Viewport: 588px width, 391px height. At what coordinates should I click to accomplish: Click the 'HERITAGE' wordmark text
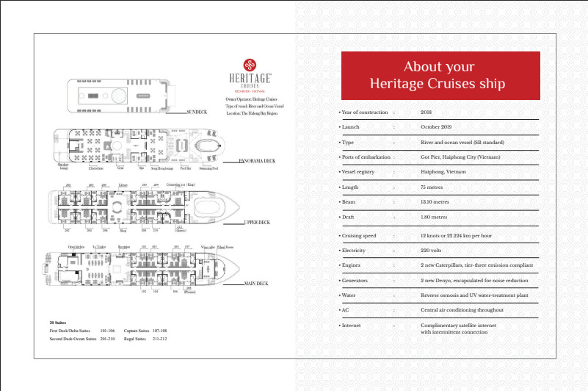click(x=250, y=78)
